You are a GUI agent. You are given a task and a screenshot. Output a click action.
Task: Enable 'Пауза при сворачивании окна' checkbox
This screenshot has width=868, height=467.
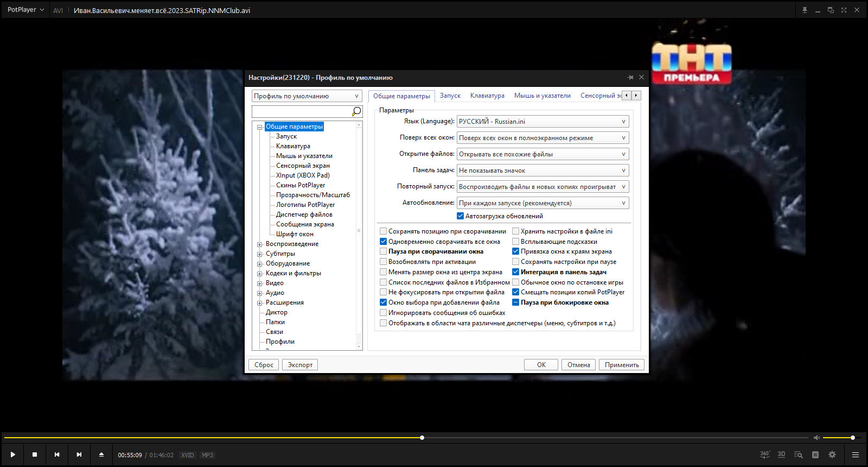coord(384,251)
